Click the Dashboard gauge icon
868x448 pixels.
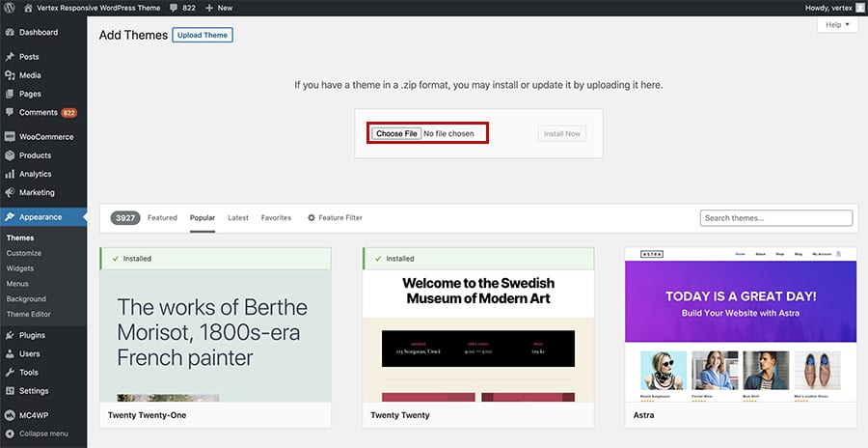[10, 32]
